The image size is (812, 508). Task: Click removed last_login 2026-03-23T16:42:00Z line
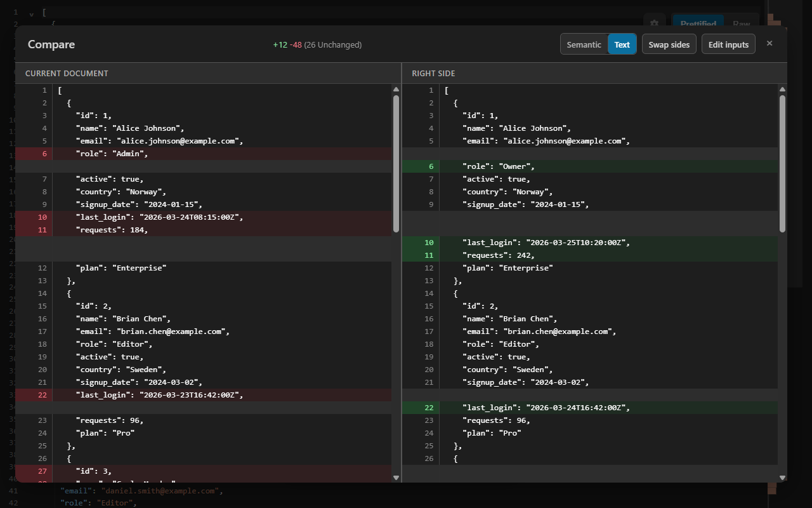click(204, 395)
